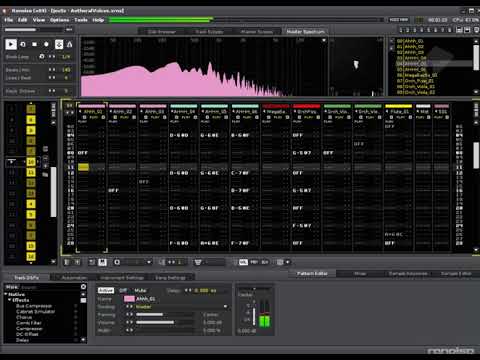
Task: Click the pink track color swatch
Action: [129, 299]
